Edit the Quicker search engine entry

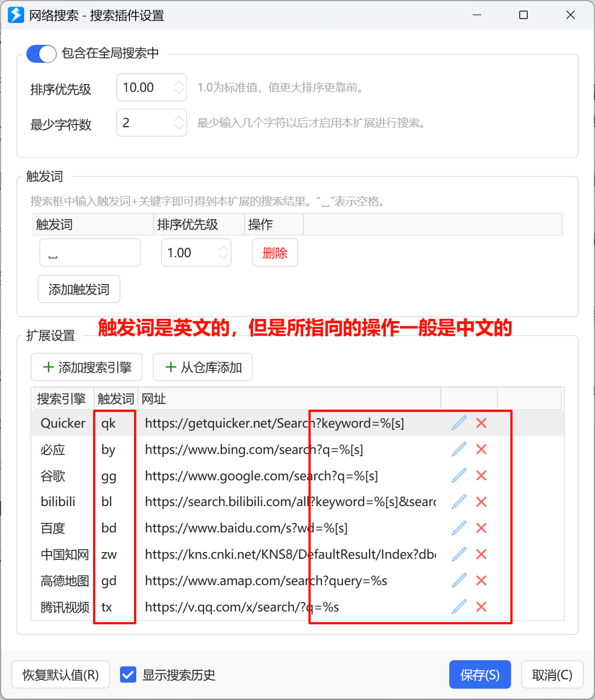coord(459,423)
